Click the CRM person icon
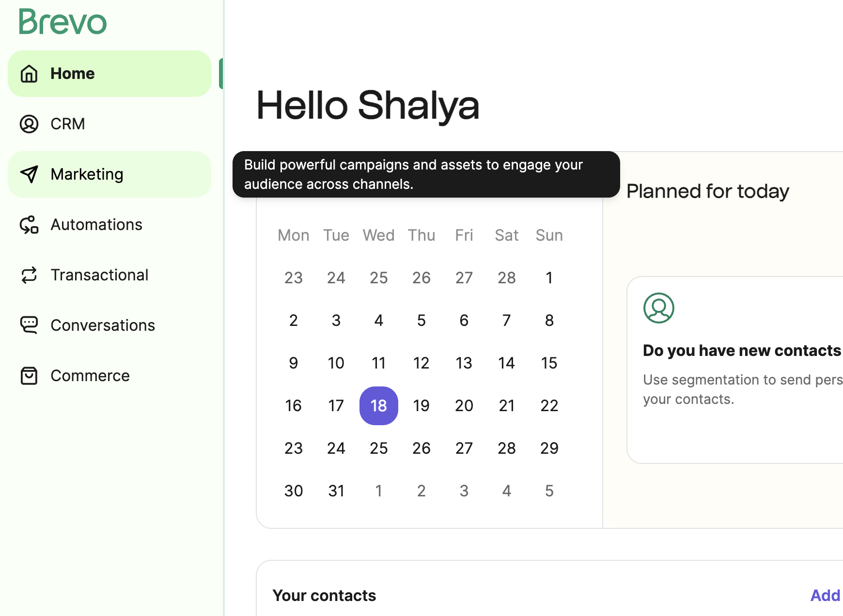This screenshot has width=843, height=616. point(29,124)
